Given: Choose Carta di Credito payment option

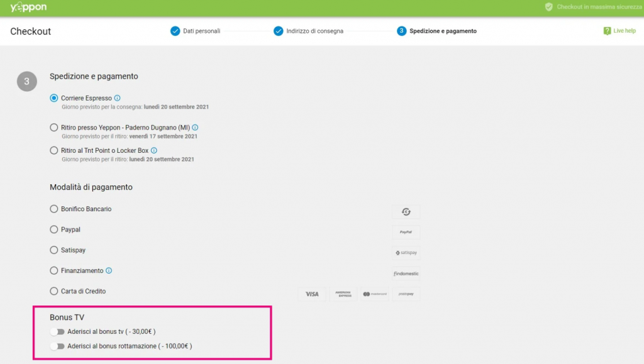Looking at the screenshot, I should coord(54,292).
